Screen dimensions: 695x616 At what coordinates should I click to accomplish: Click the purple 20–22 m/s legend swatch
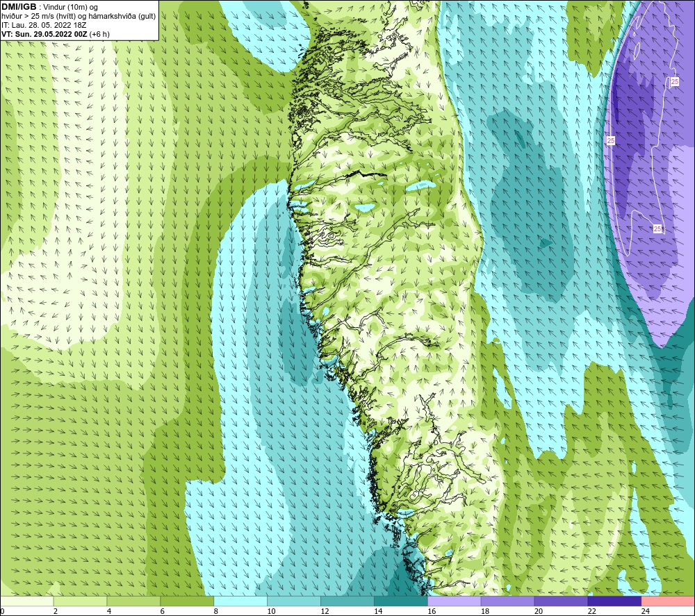click(x=561, y=601)
